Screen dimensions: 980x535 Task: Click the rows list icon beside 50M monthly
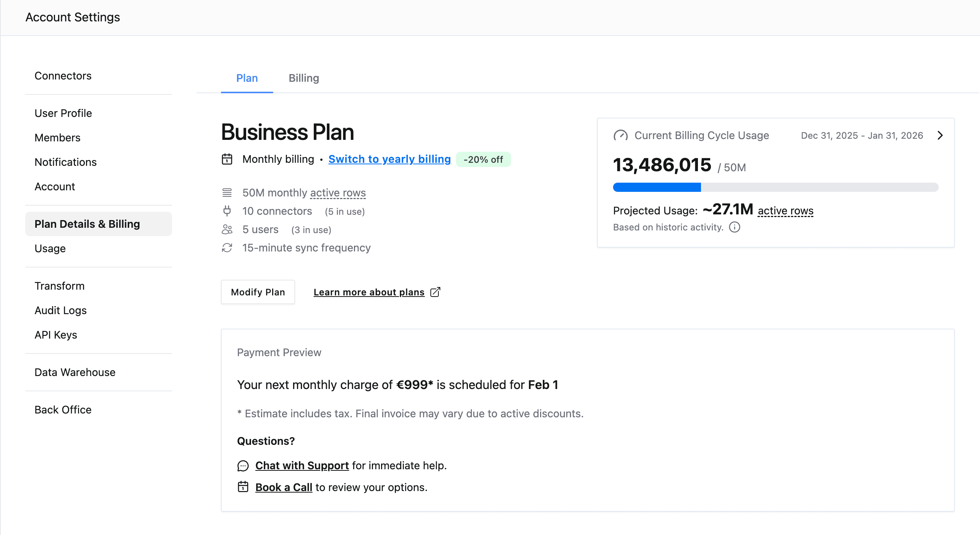pyautogui.click(x=227, y=193)
